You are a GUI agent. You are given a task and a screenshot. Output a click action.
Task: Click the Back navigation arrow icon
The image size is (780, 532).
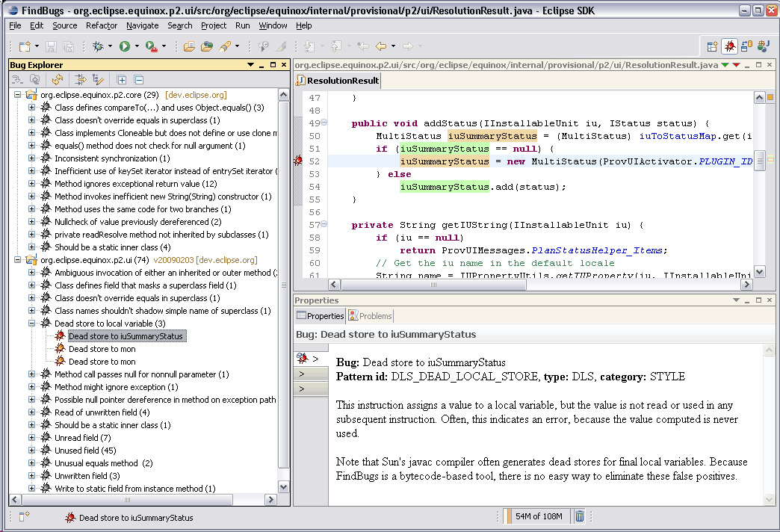coord(381,46)
